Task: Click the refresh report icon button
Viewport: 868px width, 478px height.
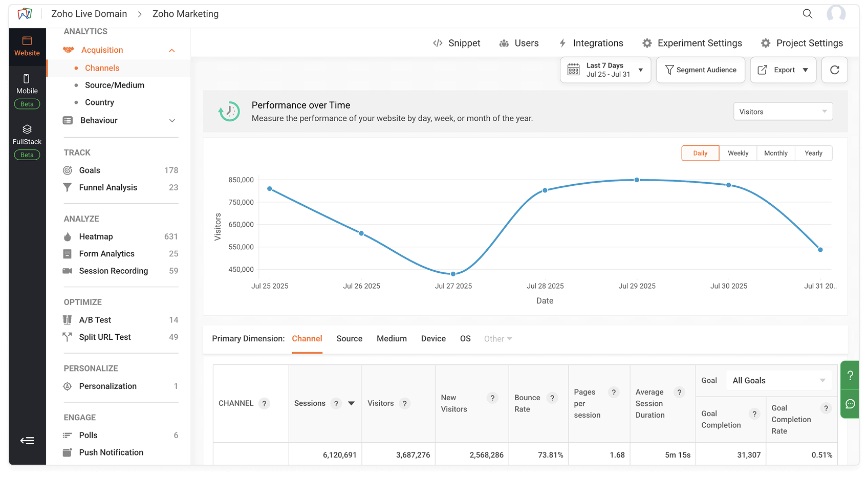Action: (x=834, y=70)
